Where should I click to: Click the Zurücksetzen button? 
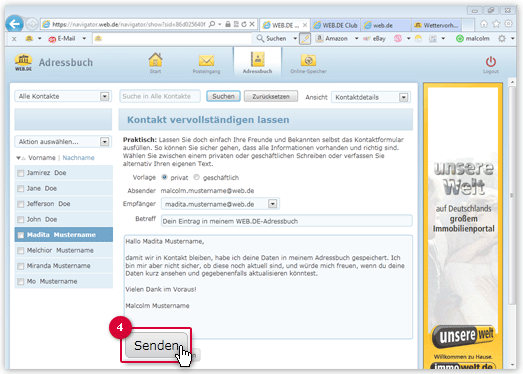pos(271,96)
